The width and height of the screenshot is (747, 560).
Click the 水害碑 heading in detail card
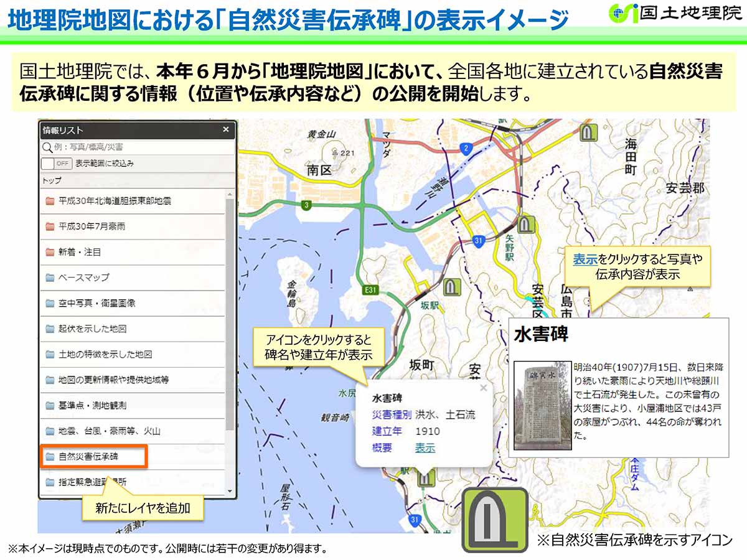pyautogui.click(x=541, y=334)
